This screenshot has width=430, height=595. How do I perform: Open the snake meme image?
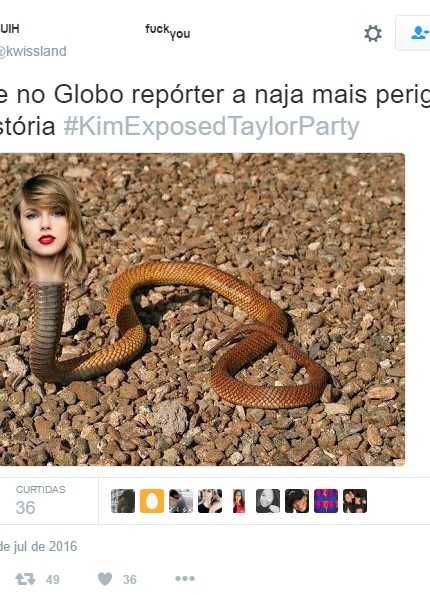click(x=202, y=309)
